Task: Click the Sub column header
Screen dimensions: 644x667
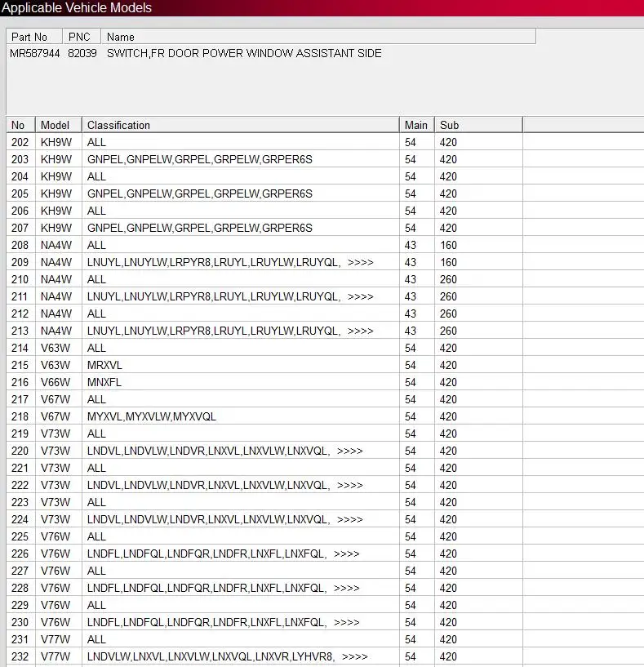Action: pos(478,125)
